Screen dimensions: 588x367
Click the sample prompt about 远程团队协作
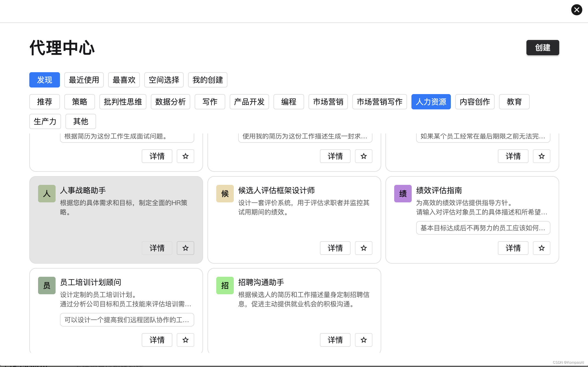coord(127,320)
